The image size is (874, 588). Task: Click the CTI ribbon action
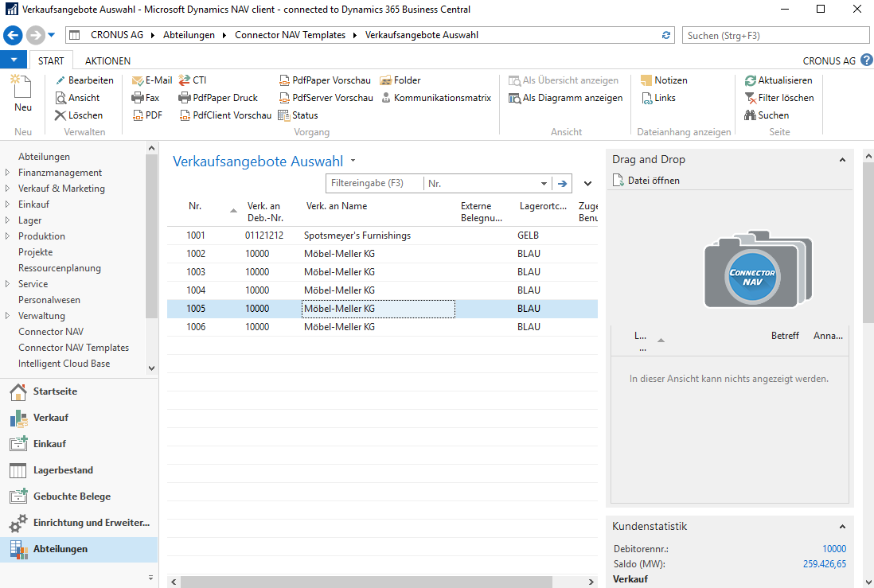(x=193, y=80)
